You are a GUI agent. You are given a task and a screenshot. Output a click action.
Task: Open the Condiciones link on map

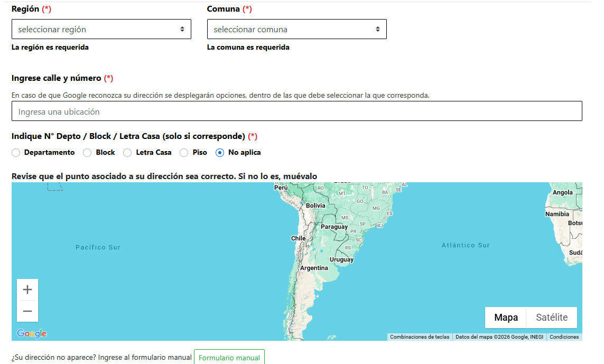click(x=564, y=337)
